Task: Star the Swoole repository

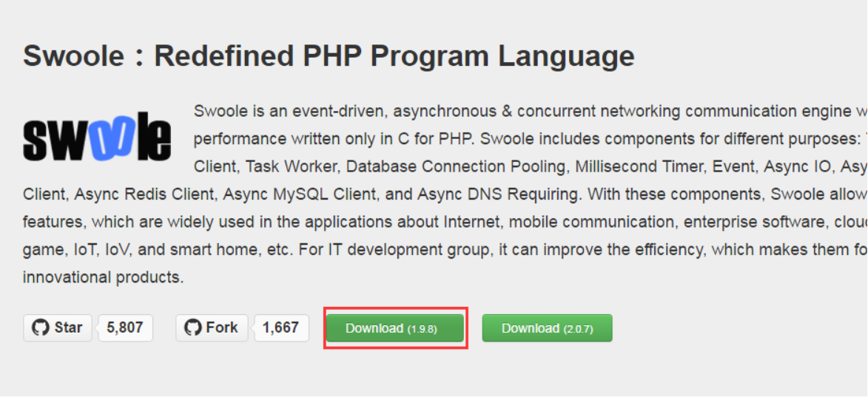Action: click(x=58, y=328)
